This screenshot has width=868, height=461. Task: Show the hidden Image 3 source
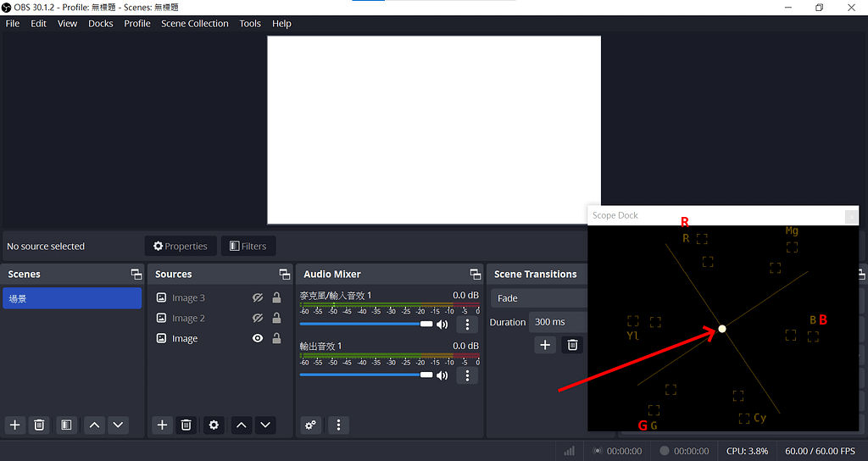pos(258,298)
